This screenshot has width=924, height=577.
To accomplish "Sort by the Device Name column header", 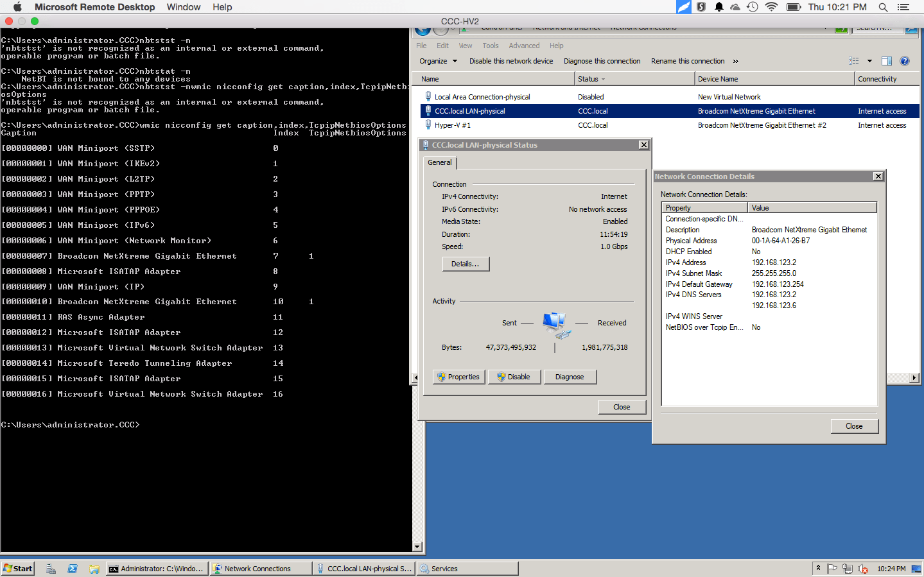I will pyautogui.click(x=775, y=79).
